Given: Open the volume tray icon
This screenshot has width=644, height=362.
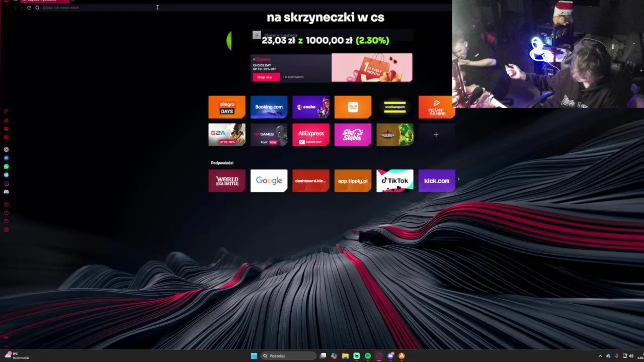Looking at the screenshot, I should pyautogui.click(x=631, y=356).
